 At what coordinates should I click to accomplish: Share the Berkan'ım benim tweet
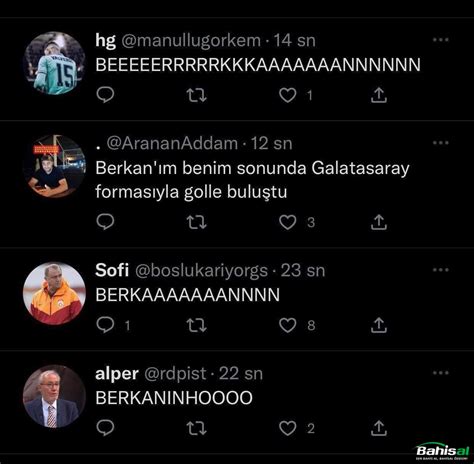coord(379,222)
